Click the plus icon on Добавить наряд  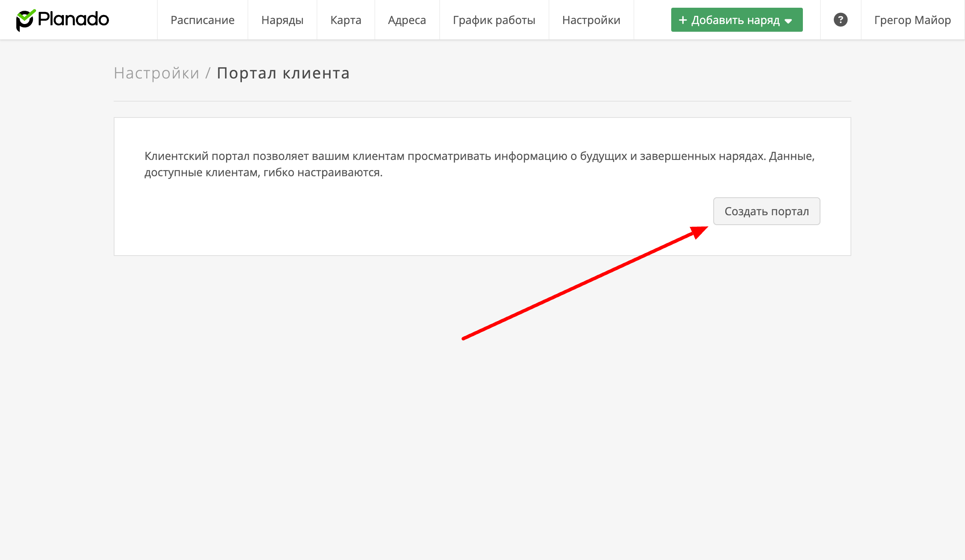click(683, 20)
